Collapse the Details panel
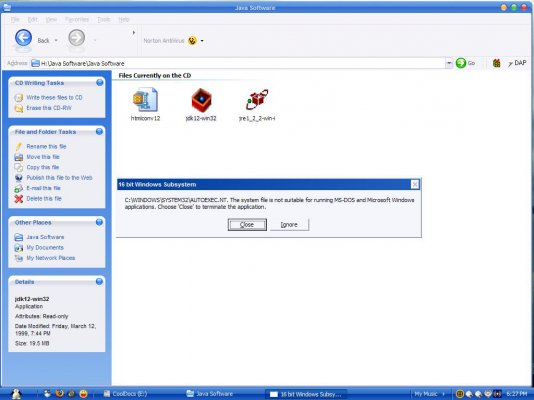Viewport: 534px width, 400px height. [x=99, y=282]
